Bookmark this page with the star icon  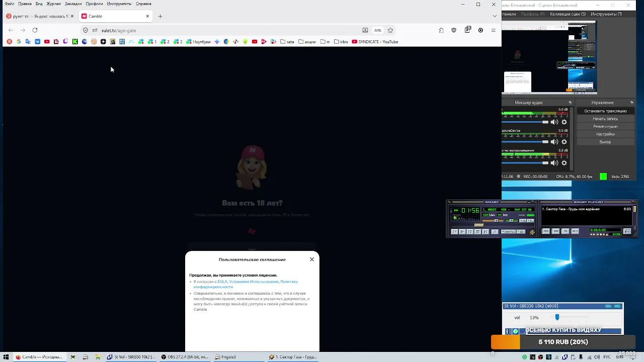tap(390, 30)
